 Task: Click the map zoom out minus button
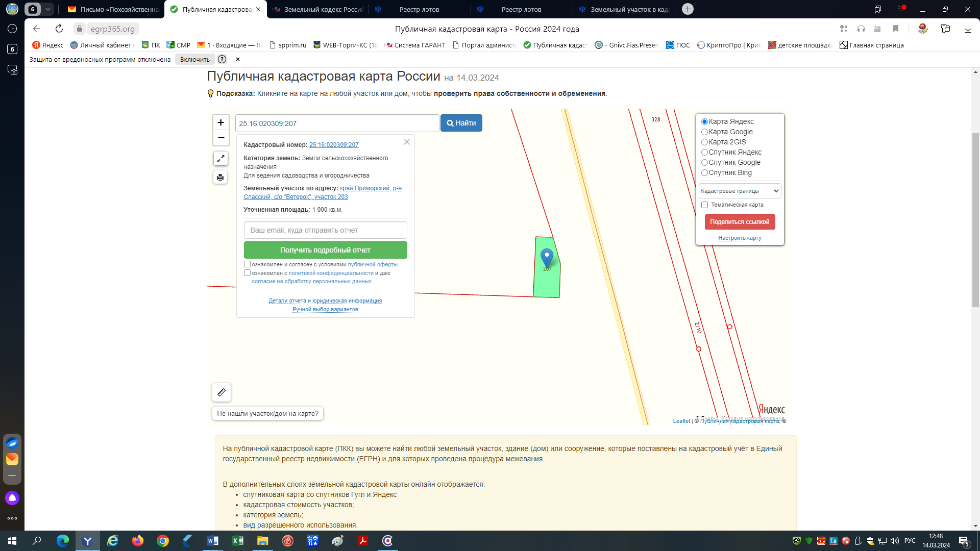220,138
